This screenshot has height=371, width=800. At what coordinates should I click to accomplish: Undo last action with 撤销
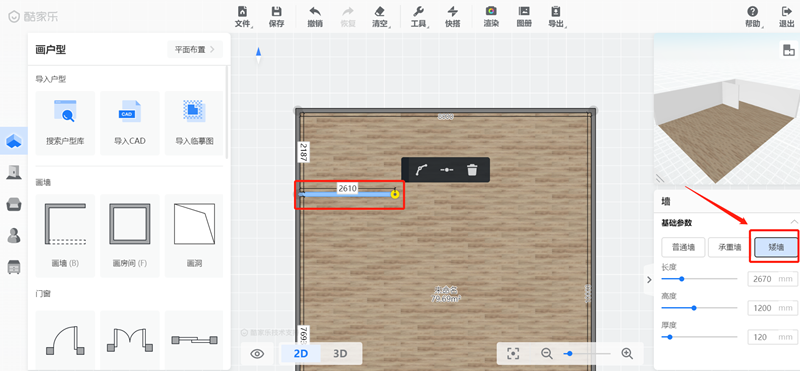[315, 17]
